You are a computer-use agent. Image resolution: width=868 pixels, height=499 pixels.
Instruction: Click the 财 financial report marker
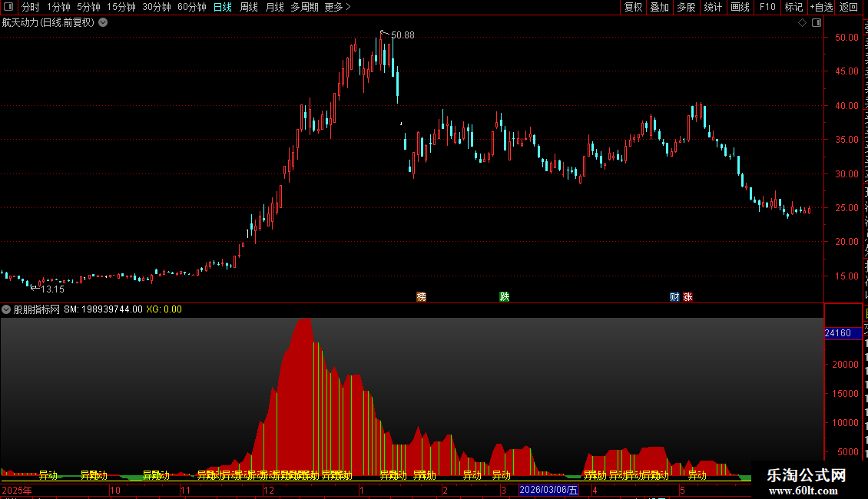[674, 297]
